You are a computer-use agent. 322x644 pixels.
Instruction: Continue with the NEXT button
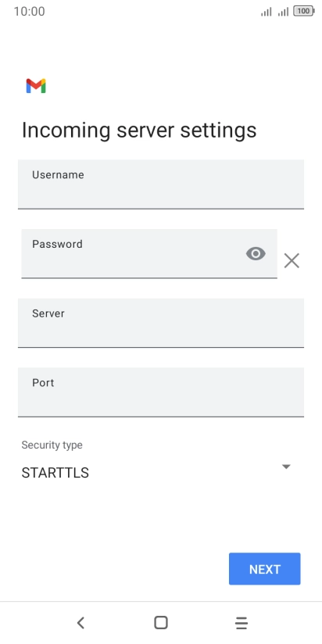(264, 569)
